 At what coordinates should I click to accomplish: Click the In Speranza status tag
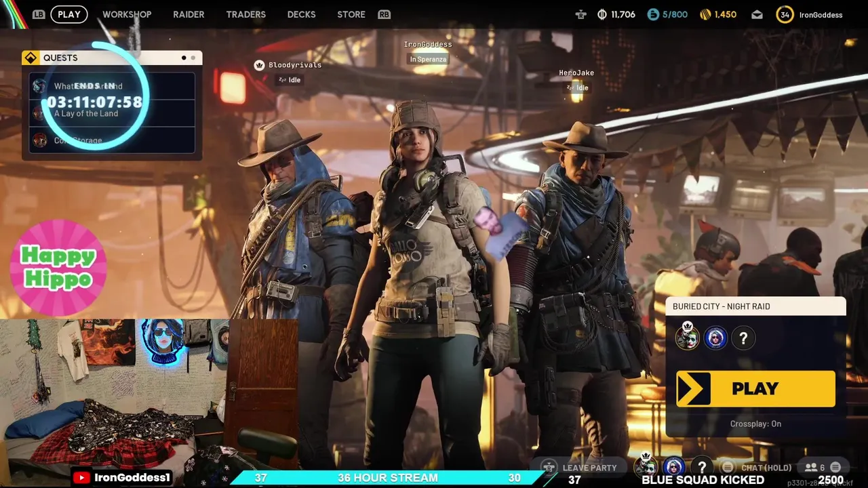(428, 60)
